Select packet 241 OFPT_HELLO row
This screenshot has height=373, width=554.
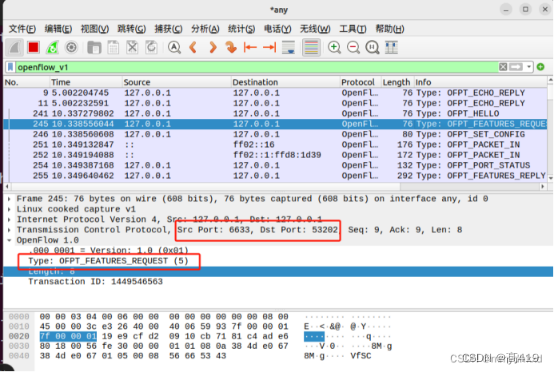point(275,113)
